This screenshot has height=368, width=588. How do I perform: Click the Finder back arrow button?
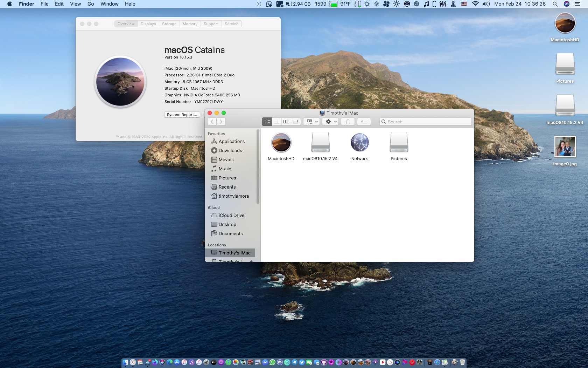pos(212,122)
